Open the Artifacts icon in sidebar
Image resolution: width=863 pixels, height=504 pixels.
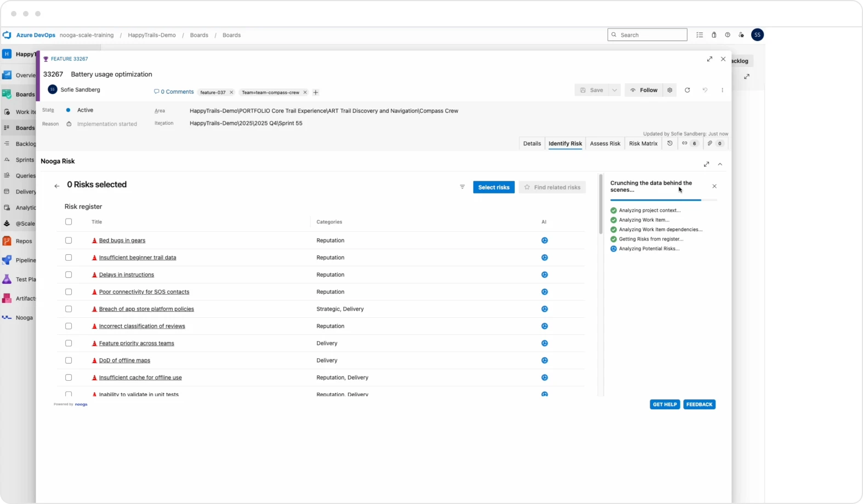(7, 299)
